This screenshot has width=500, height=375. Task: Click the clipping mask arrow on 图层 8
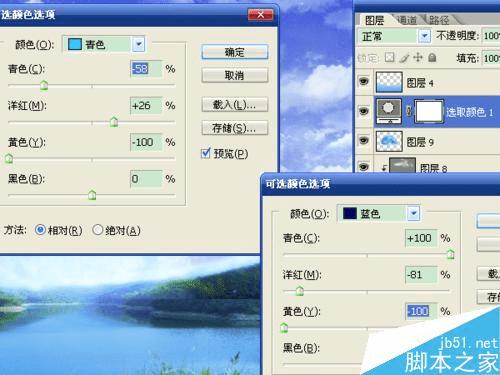(x=384, y=168)
